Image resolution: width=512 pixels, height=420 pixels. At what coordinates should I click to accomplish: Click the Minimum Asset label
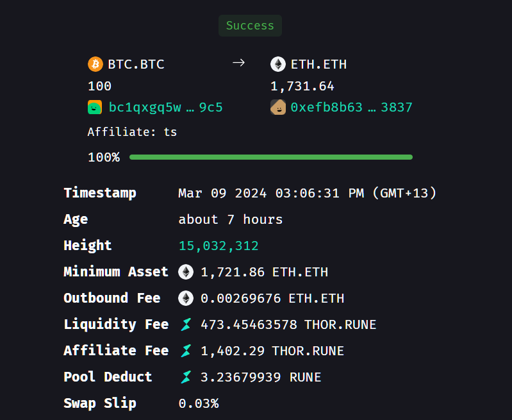click(x=116, y=272)
